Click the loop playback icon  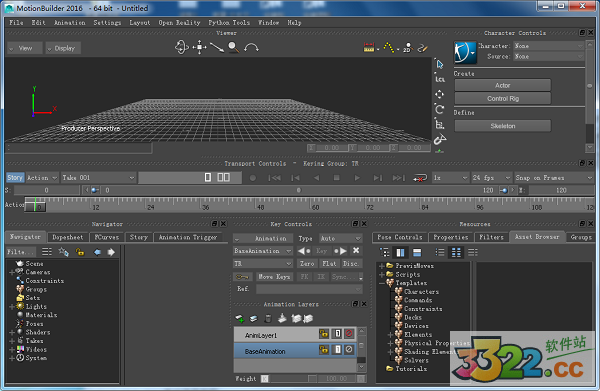420,178
